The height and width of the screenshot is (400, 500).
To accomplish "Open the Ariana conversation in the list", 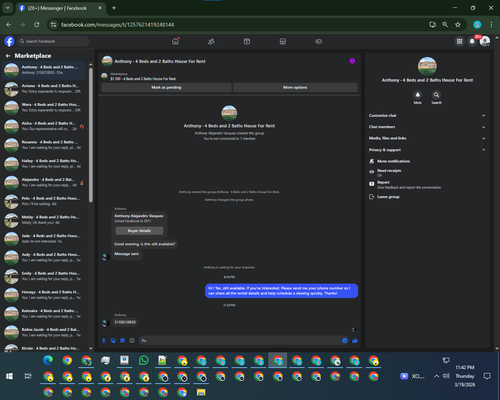I will (44, 88).
